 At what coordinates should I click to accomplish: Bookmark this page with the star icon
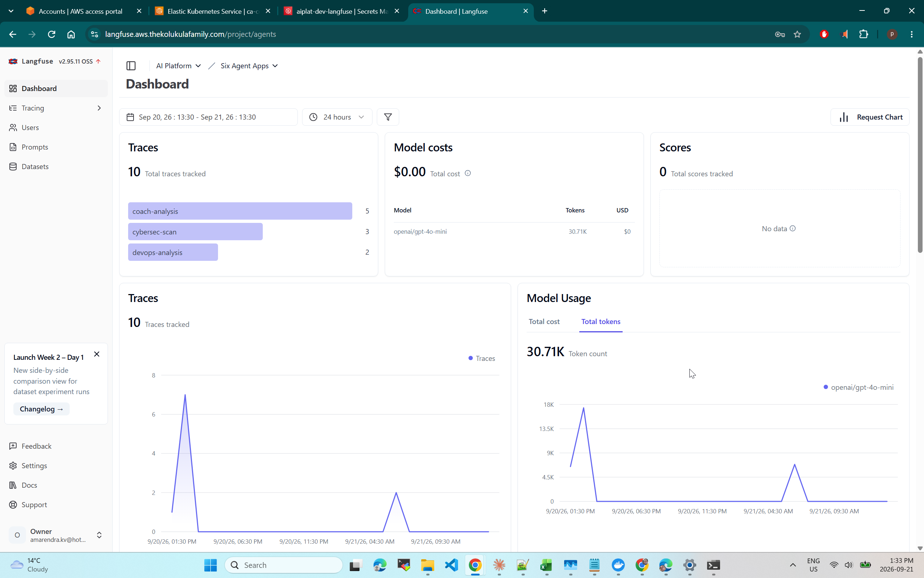pos(797,34)
